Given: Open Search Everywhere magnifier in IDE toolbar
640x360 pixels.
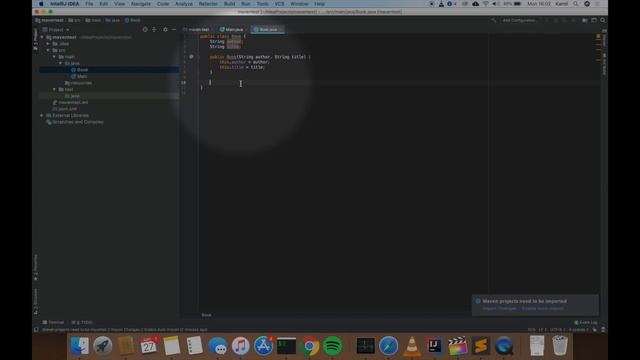Looking at the screenshot, I should click(603, 20).
